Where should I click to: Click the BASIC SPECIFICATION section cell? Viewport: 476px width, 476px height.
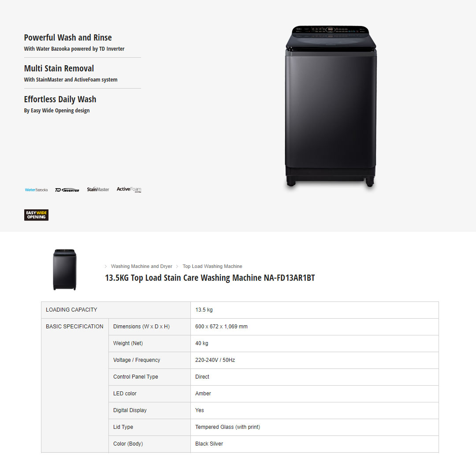pos(74,327)
